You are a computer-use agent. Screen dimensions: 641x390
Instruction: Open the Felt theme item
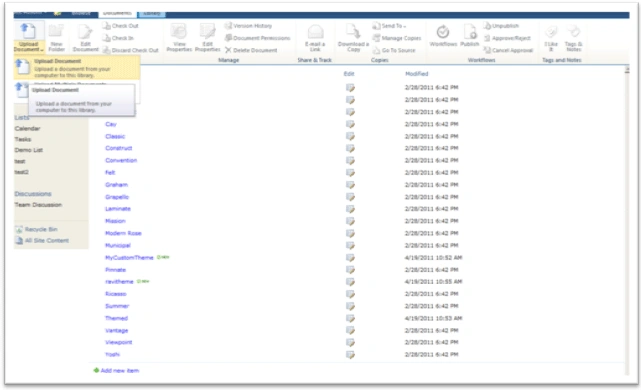pos(110,173)
